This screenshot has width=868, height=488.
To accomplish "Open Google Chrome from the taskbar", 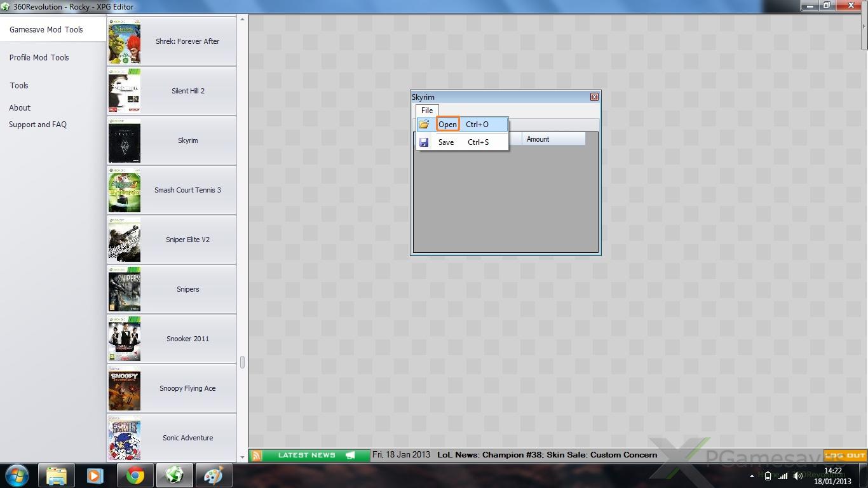I will [x=135, y=475].
